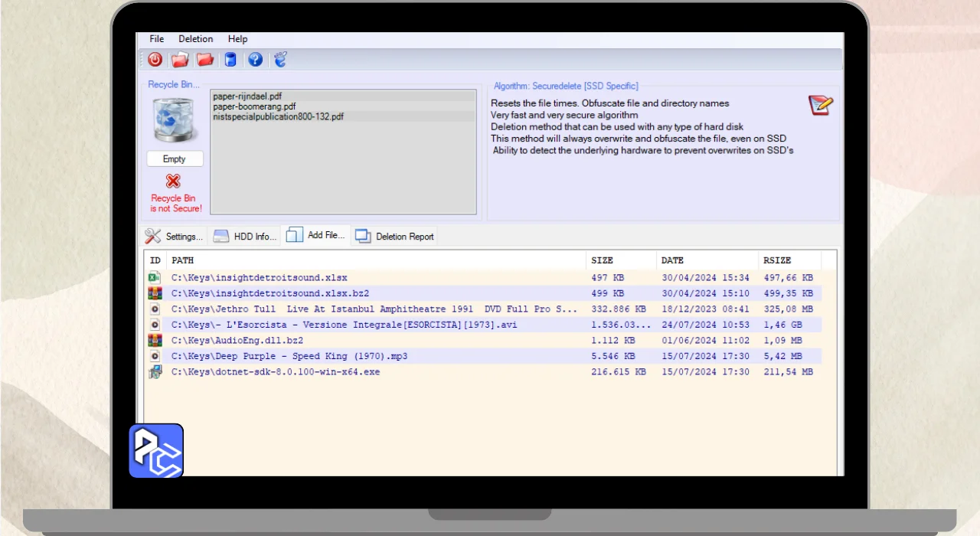Open the Deletion menu
980x536 pixels.
196,39
